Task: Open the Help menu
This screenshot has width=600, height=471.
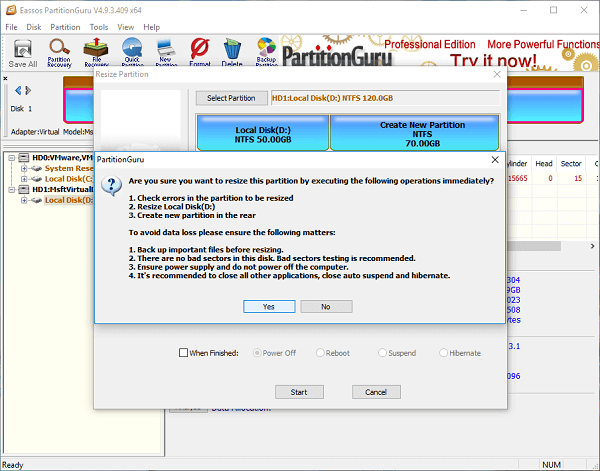Action: pos(152,27)
